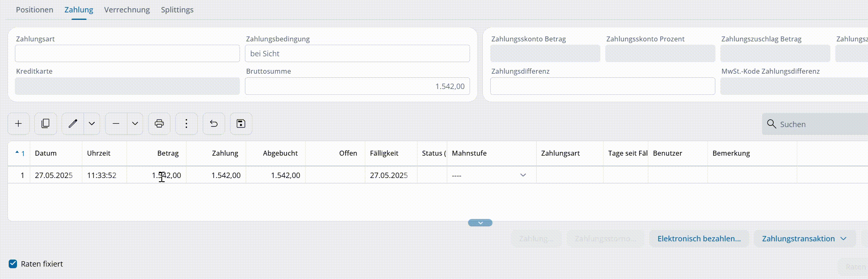The height and width of the screenshot is (279, 868).
Task: Open the Zahlungstransaktion dropdown button
Action: tap(804, 239)
